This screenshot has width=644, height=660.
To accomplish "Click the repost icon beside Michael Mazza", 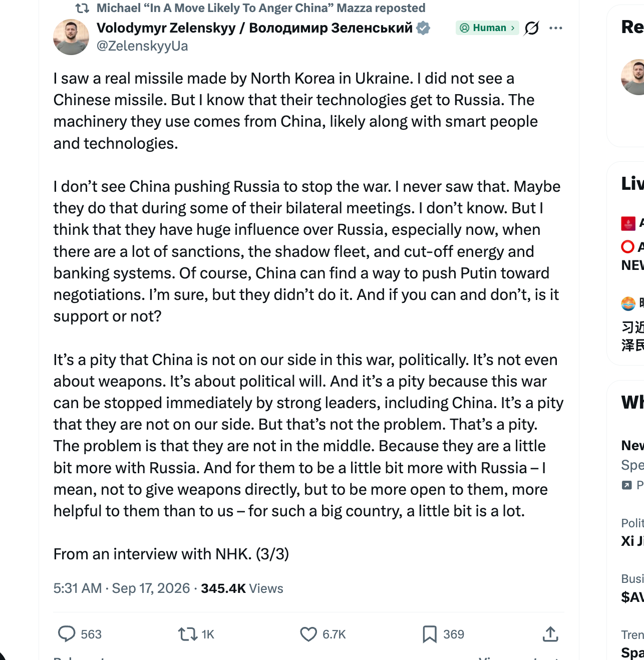I will pos(82,8).
